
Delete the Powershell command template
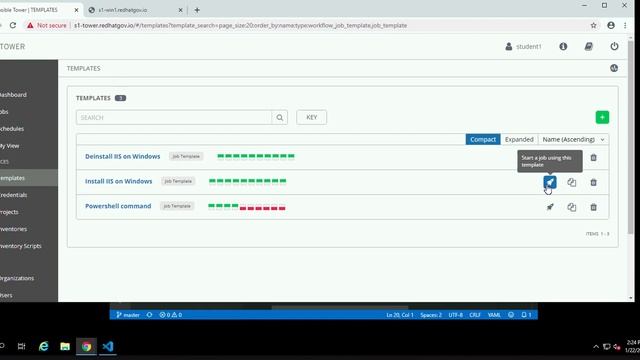593,207
